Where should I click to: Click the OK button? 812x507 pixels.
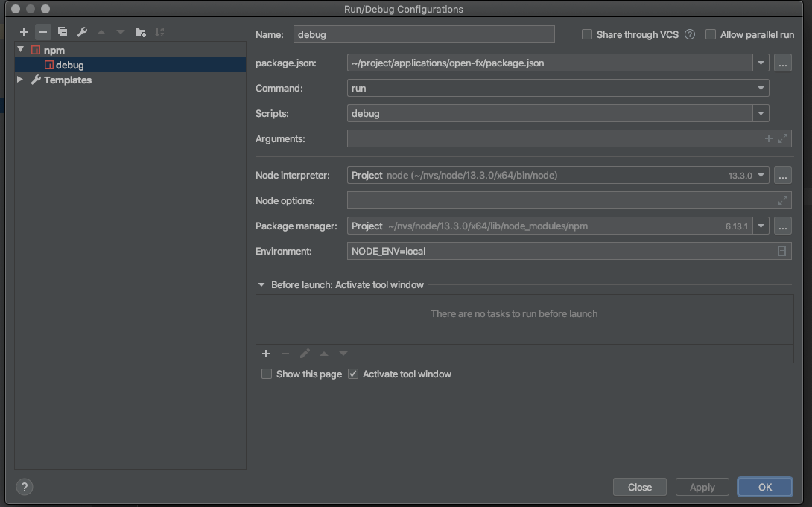click(764, 487)
